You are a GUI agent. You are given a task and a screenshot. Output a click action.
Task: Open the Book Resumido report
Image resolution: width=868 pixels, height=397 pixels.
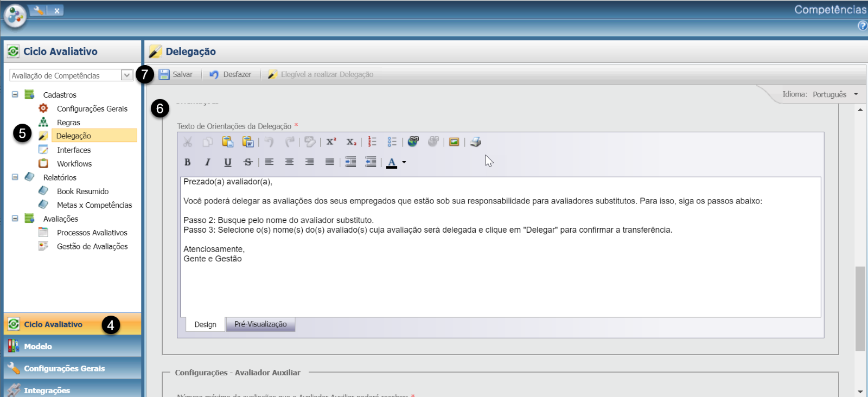[x=82, y=191]
